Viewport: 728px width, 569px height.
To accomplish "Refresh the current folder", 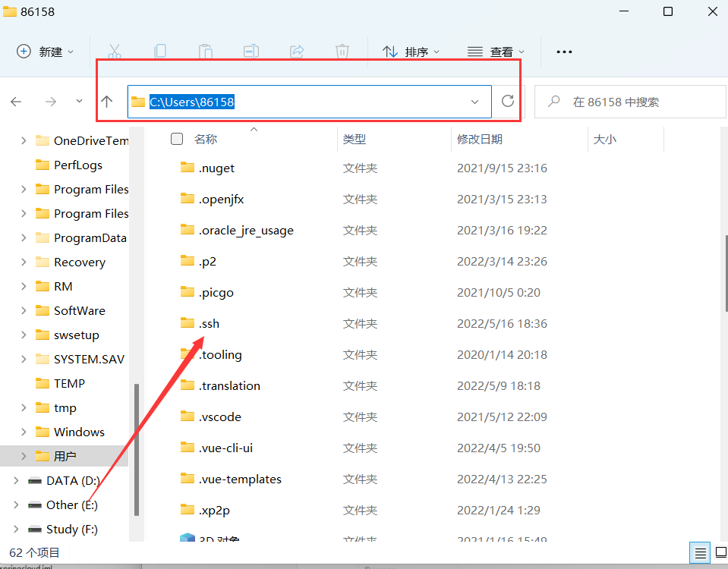I will point(508,101).
